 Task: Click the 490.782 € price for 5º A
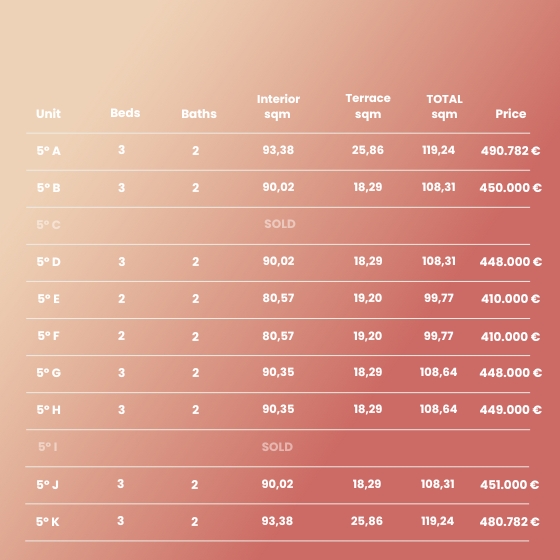[x=510, y=151]
